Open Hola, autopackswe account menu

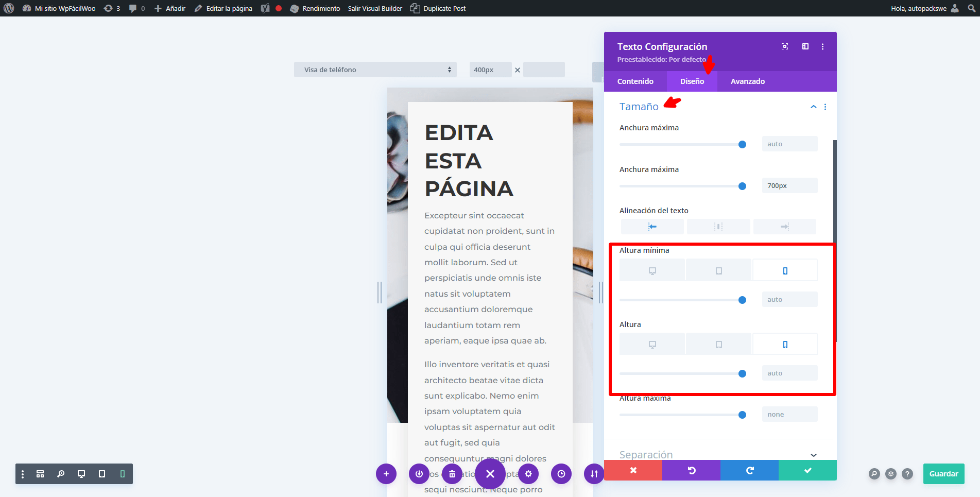925,8
